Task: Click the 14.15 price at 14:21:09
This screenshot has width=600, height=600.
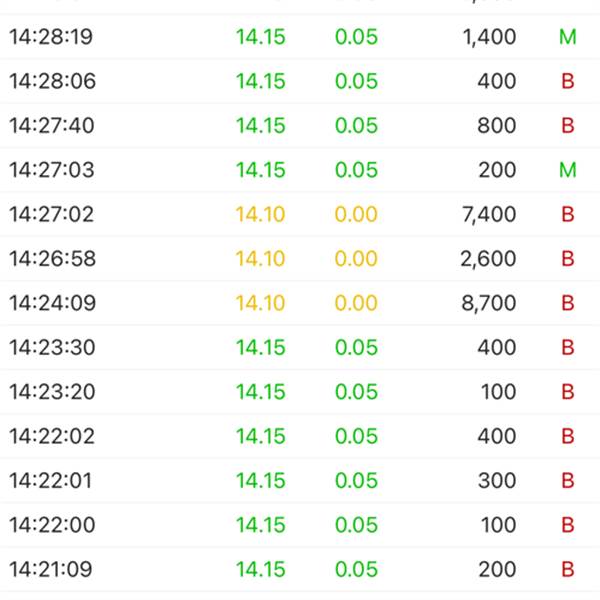Action: click(260, 570)
